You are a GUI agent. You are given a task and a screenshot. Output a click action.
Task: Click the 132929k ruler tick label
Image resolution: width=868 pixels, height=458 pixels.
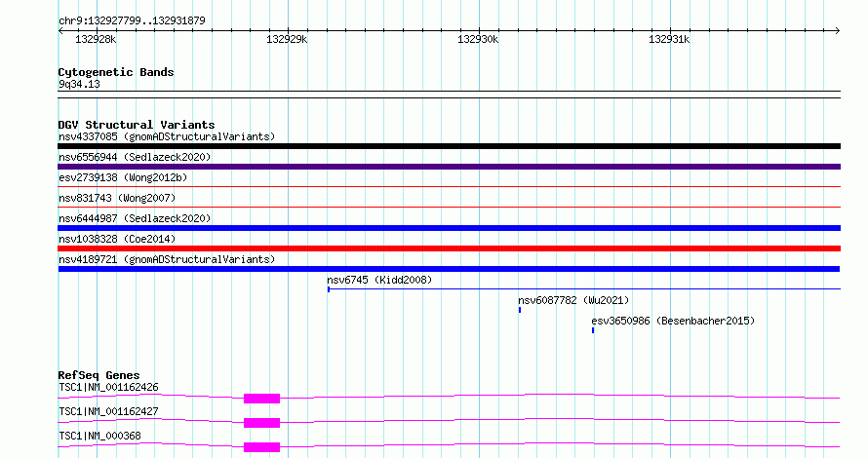(x=287, y=39)
